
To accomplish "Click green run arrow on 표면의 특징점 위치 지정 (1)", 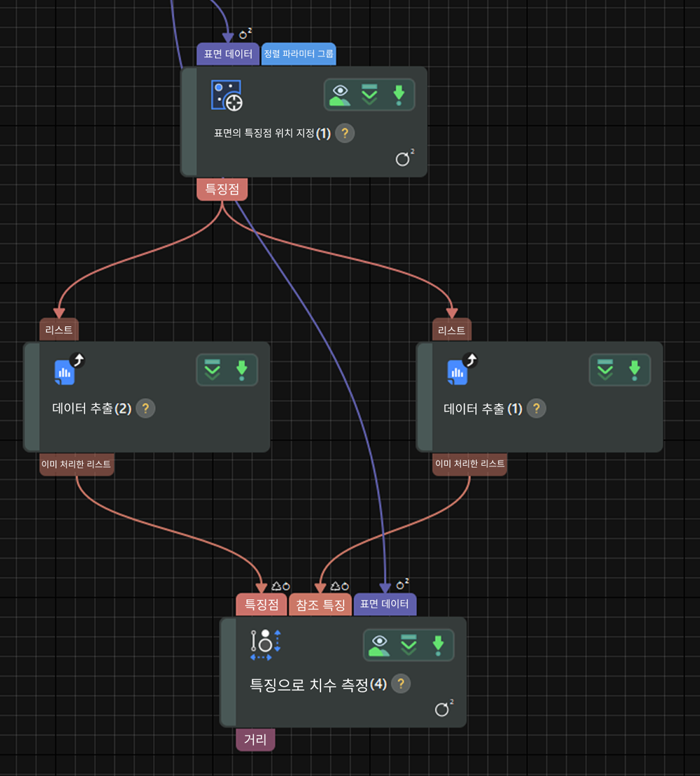I will point(399,95).
